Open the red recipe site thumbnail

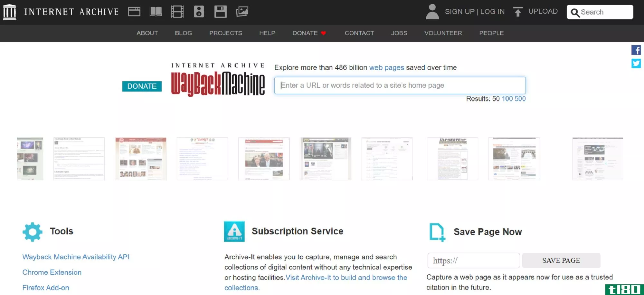[x=141, y=159]
